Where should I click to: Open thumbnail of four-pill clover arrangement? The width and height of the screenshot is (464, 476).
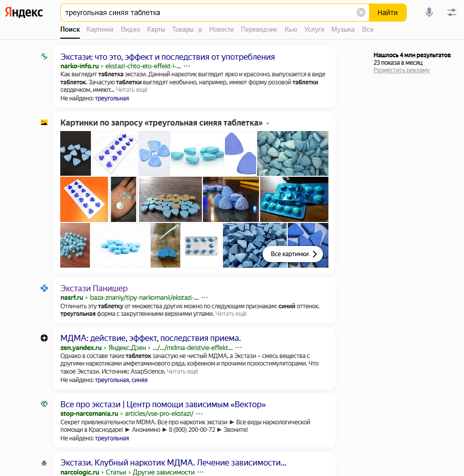point(154,153)
